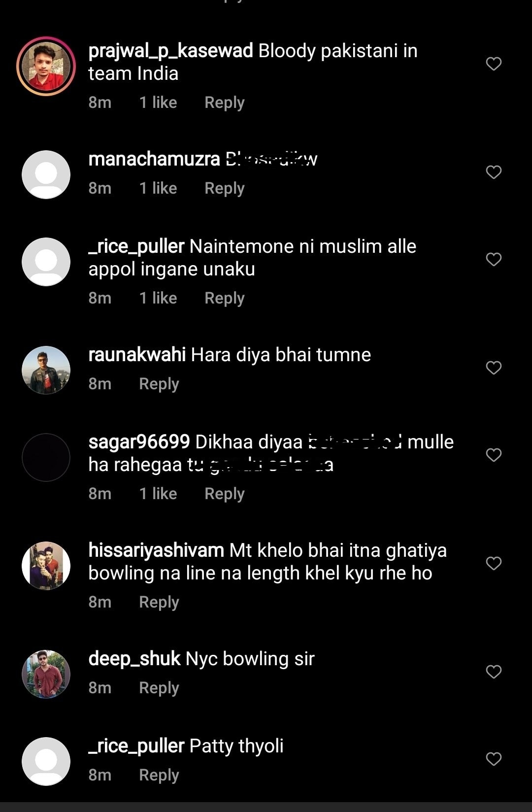Like the comment by prajwal_p_kasewad
Screen dimensions: 532x812
494,64
